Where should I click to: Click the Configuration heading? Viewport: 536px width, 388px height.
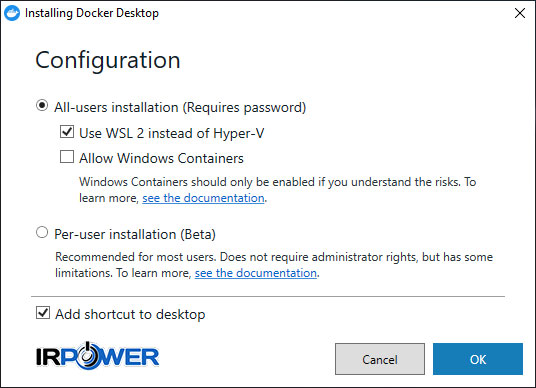click(108, 61)
